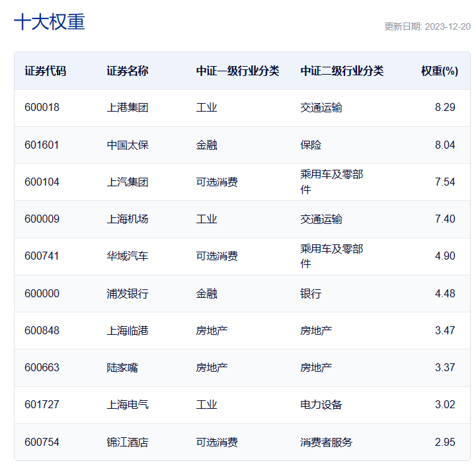Select stock code 600018
476x465 pixels.
[x=42, y=108]
